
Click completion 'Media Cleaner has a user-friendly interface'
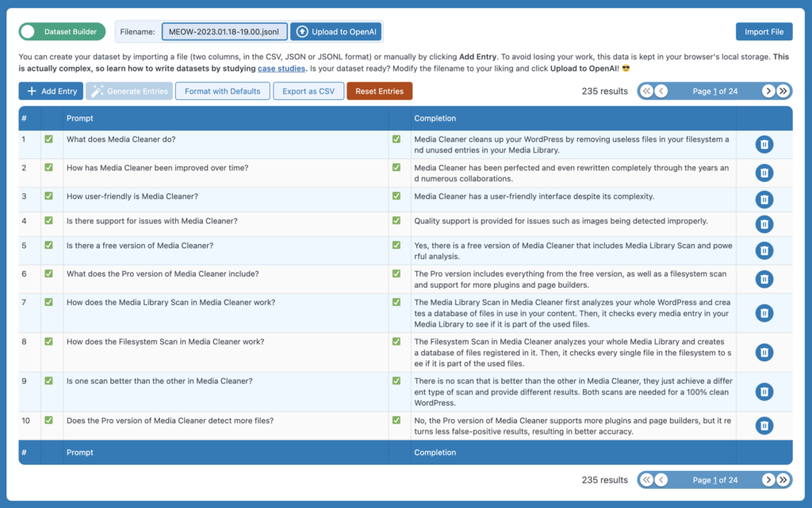(534, 196)
